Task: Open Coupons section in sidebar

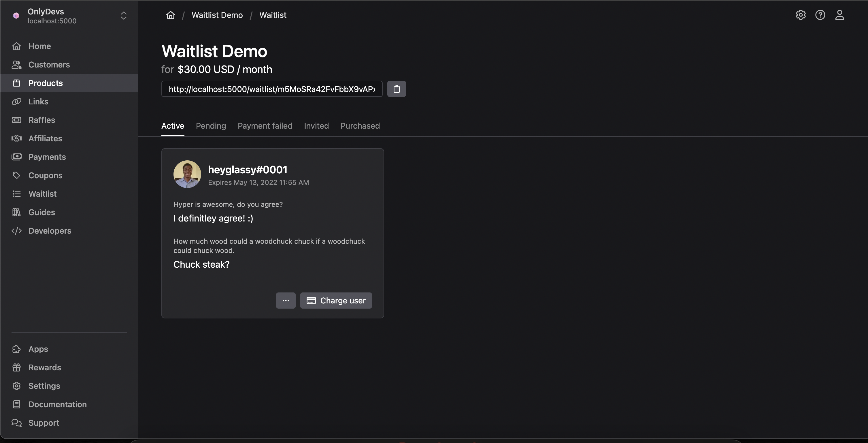Action: pos(45,175)
